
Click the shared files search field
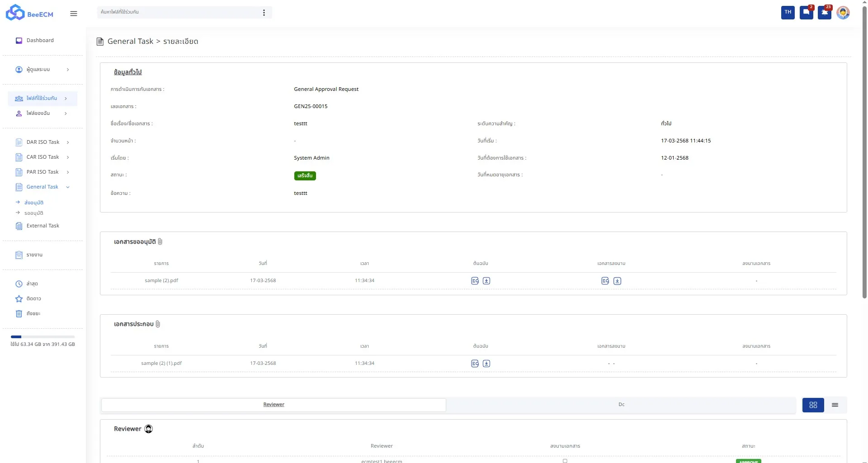click(x=179, y=12)
